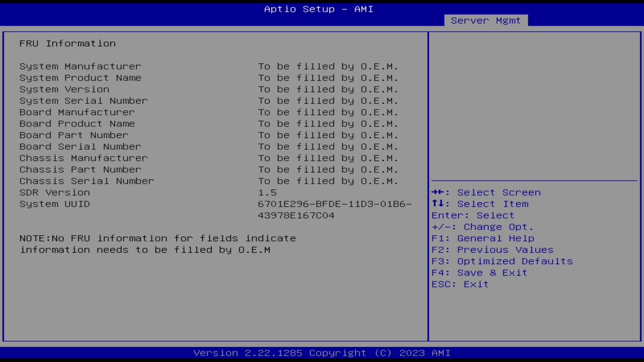Click the System Version O.E.M. value

point(329,89)
